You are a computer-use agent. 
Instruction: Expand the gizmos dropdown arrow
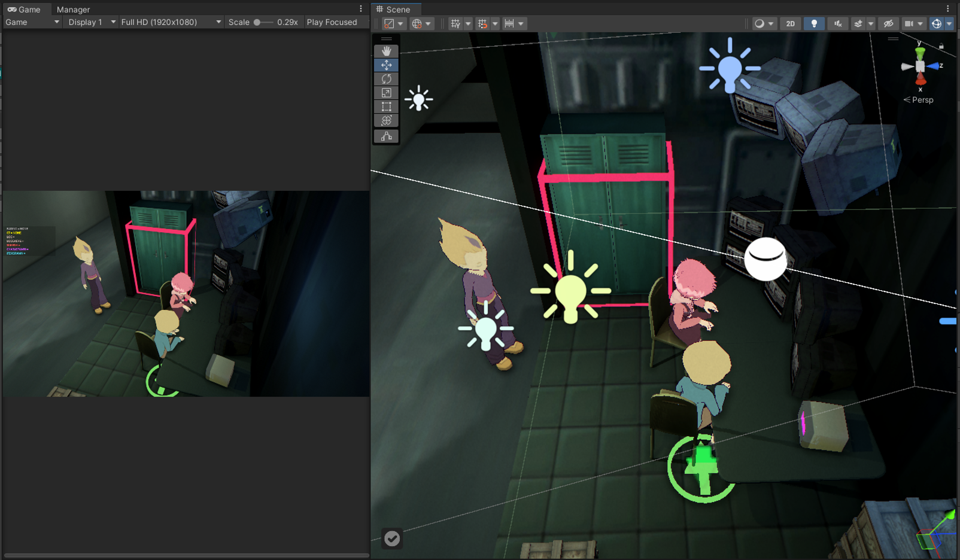[949, 23]
